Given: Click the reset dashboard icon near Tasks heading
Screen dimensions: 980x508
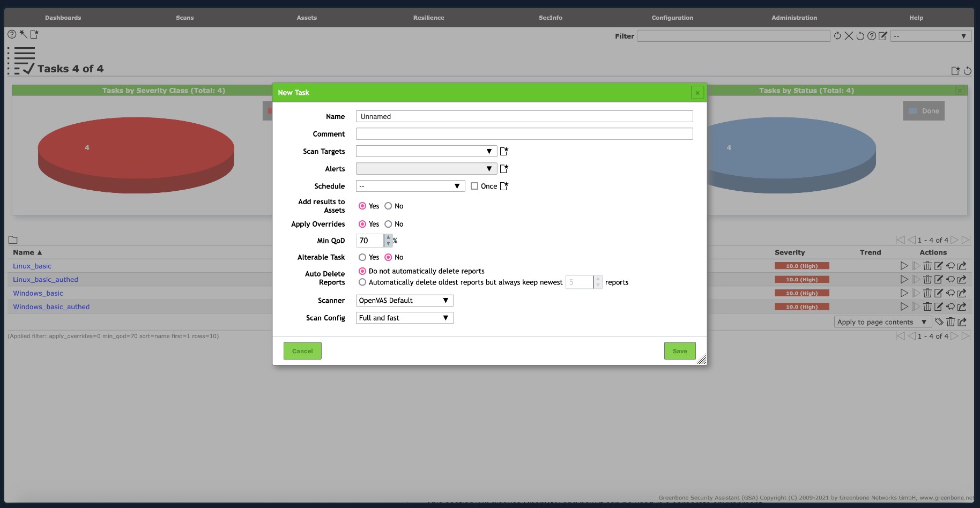Looking at the screenshot, I should 968,71.
